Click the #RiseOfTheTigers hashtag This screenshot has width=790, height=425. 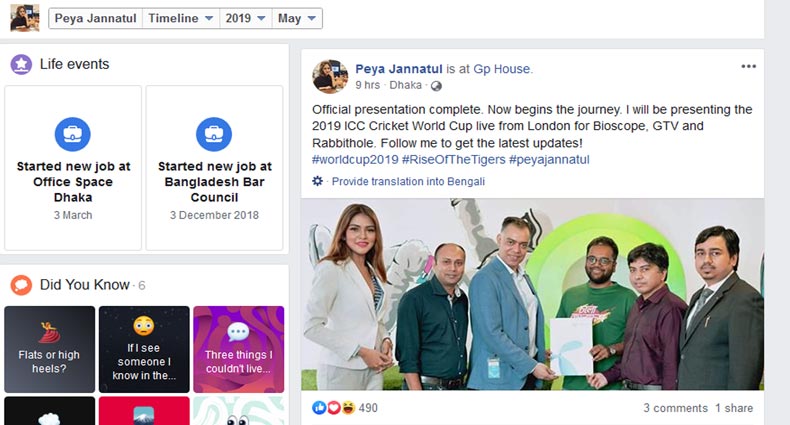click(x=453, y=160)
